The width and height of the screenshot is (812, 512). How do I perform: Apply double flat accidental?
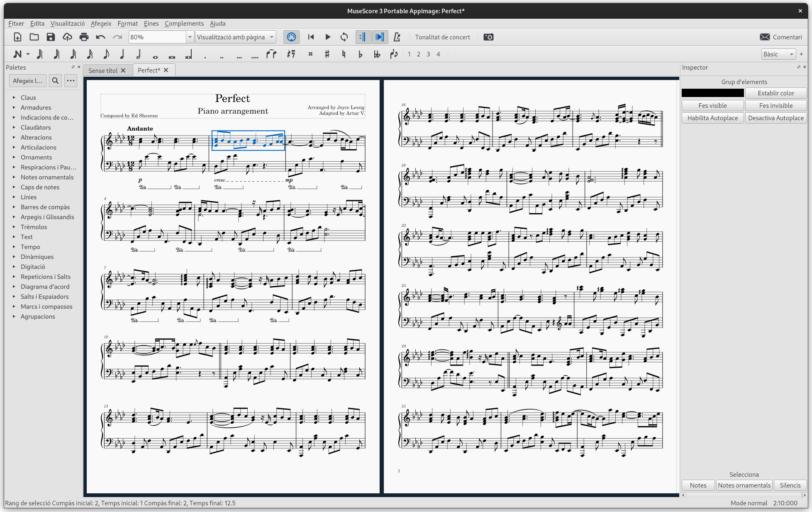377,54
